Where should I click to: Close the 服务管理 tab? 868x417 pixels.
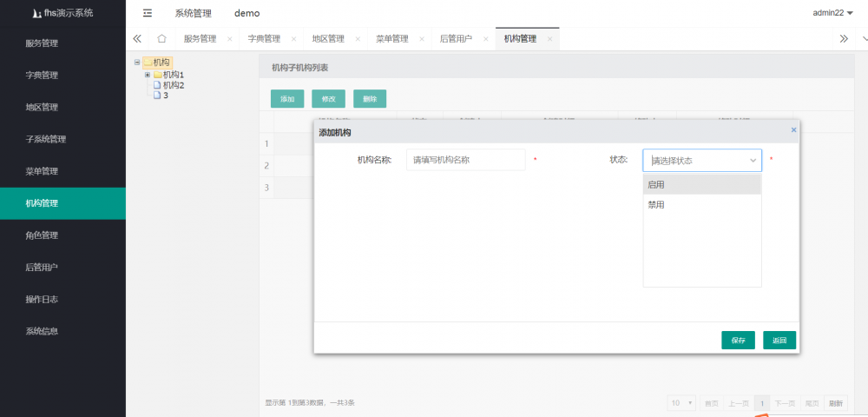[230, 39]
